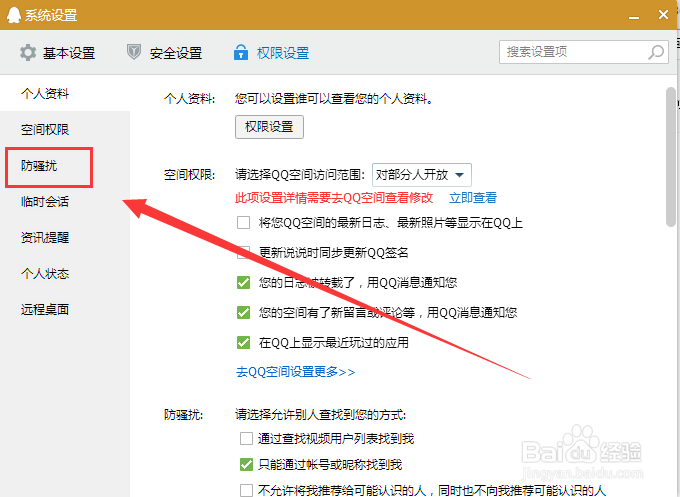680x497 pixels.
Task: Uncheck 您的空间有了新留言或评论等 notification
Action: coord(243,312)
